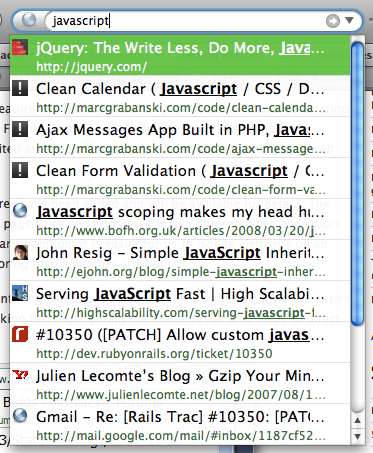373x453 pixels.
Task: Click the javascript address input field
Action: (x=187, y=21)
